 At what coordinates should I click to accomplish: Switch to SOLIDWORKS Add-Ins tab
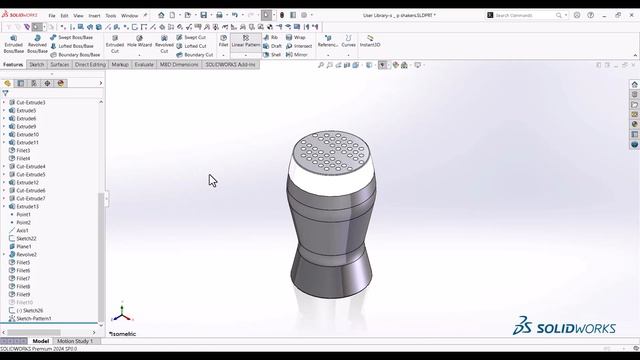click(x=231, y=64)
